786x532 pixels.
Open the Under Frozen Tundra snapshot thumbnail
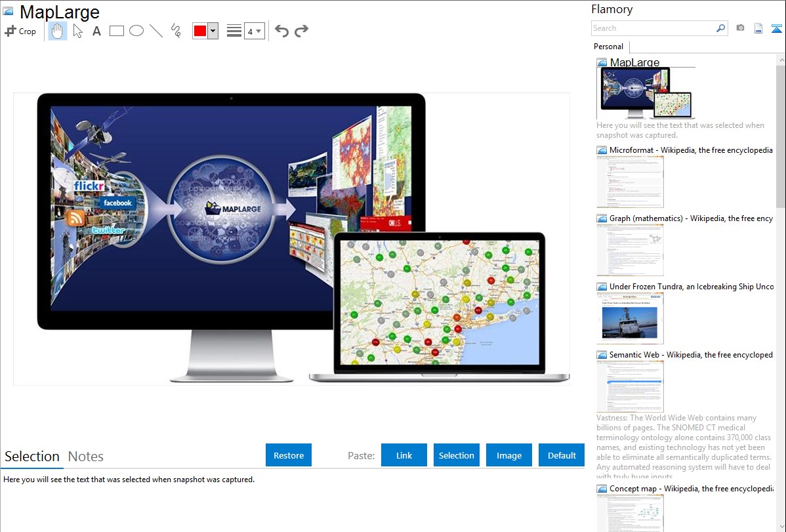[630, 318]
